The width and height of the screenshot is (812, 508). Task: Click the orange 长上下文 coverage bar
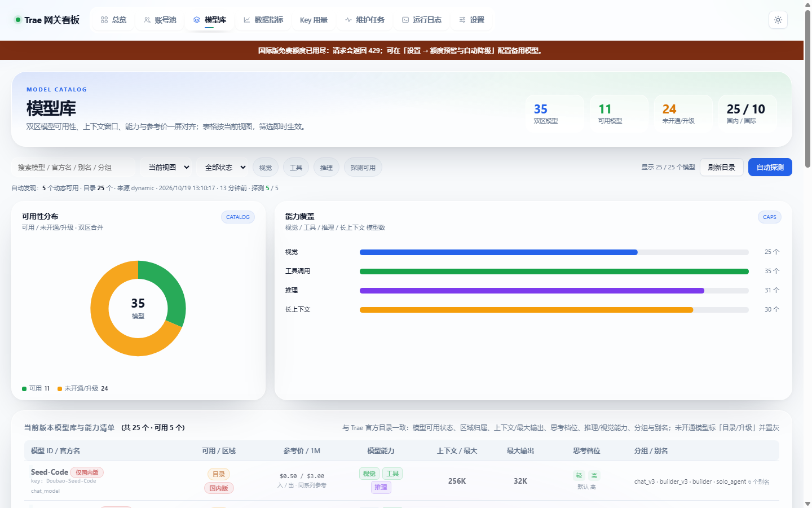pyautogui.click(x=526, y=310)
